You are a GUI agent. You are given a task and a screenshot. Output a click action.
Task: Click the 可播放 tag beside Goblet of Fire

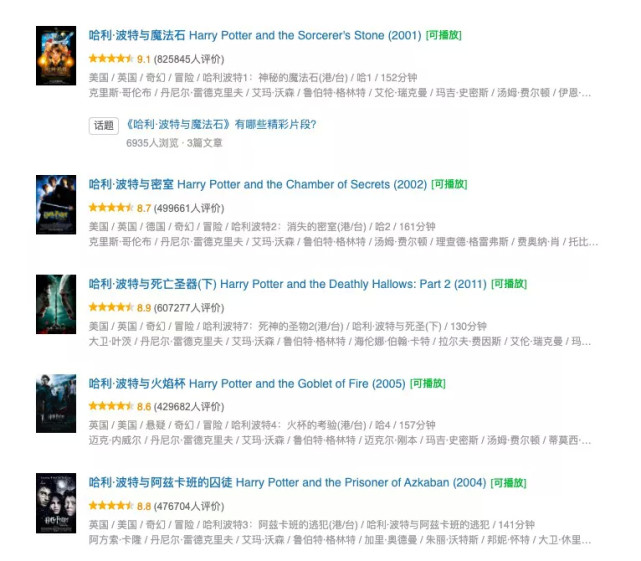pos(428,383)
